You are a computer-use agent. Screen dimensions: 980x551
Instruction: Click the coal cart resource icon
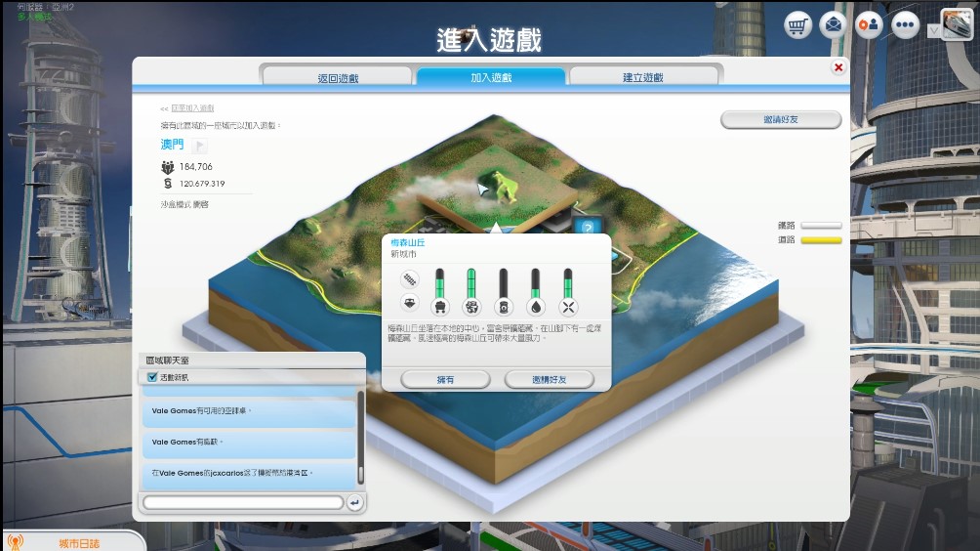click(x=440, y=307)
